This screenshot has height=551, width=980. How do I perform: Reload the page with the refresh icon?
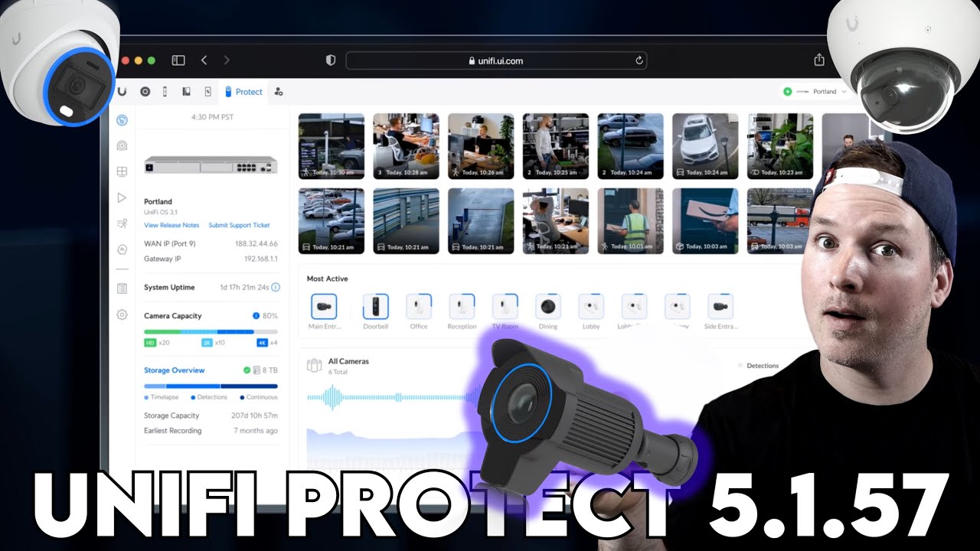point(639,60)
